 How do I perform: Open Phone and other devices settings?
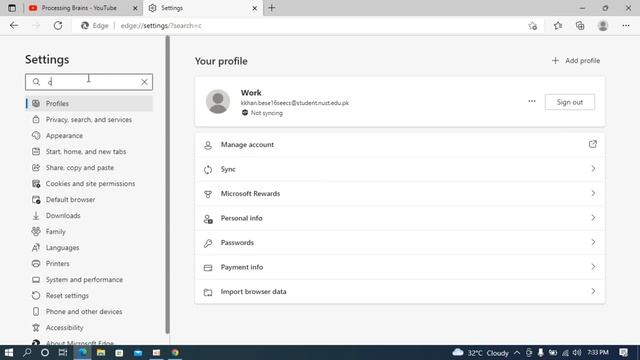pos(89,311)
